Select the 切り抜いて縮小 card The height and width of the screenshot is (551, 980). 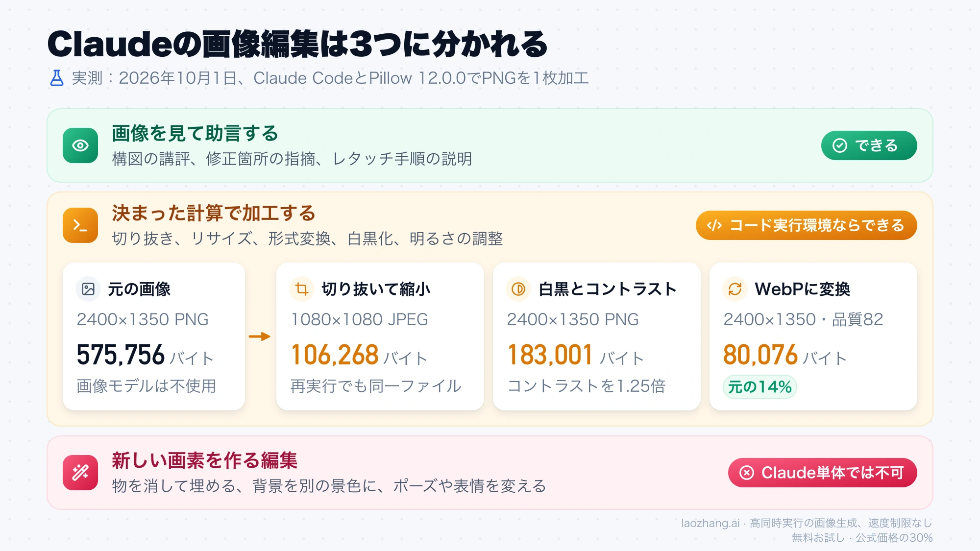[x=380, y=336]
